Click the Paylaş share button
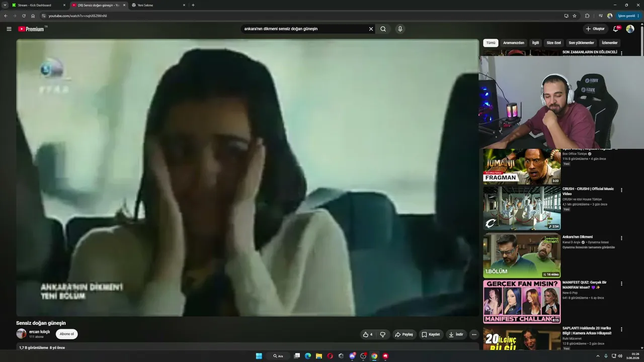Screen dimensions: 644x362 pyautogui.click(x=404, y=334)
